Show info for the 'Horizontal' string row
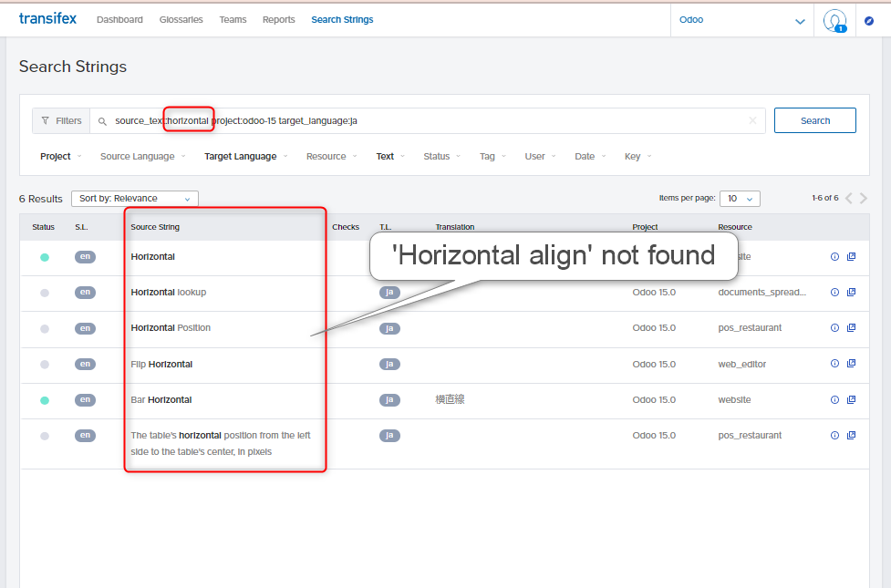891x588 pixels. pyautogui.click(x=834, y=257)
